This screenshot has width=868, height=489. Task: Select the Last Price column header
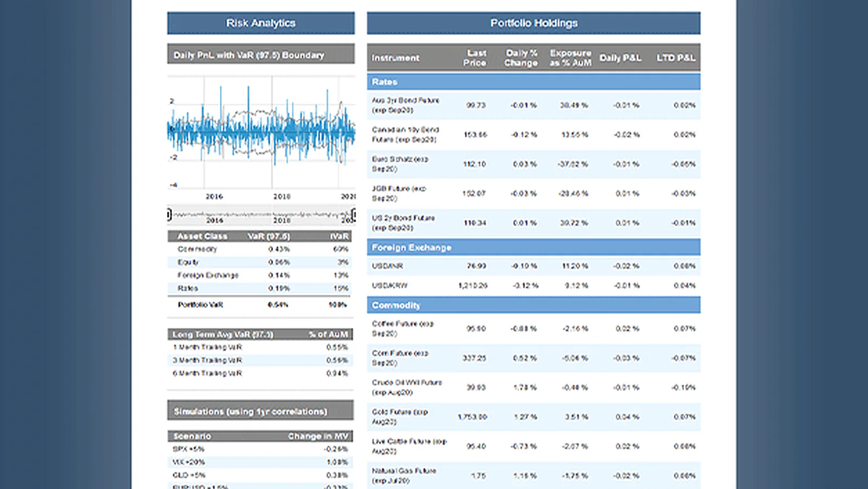coord(475,58)
